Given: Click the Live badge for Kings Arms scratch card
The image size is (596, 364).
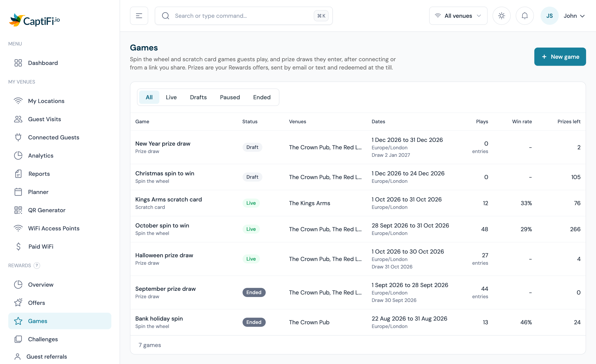Looking at the screenshot, I should (251, 203).
